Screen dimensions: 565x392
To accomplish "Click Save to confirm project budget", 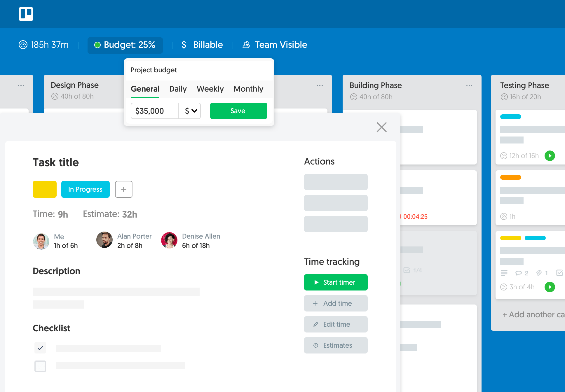I will pos(238,111).
